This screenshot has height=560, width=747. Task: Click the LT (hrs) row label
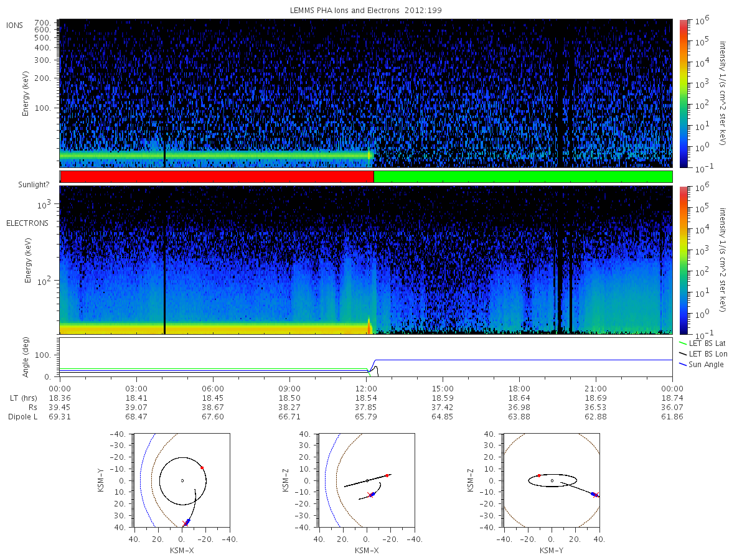coord(22,397)
